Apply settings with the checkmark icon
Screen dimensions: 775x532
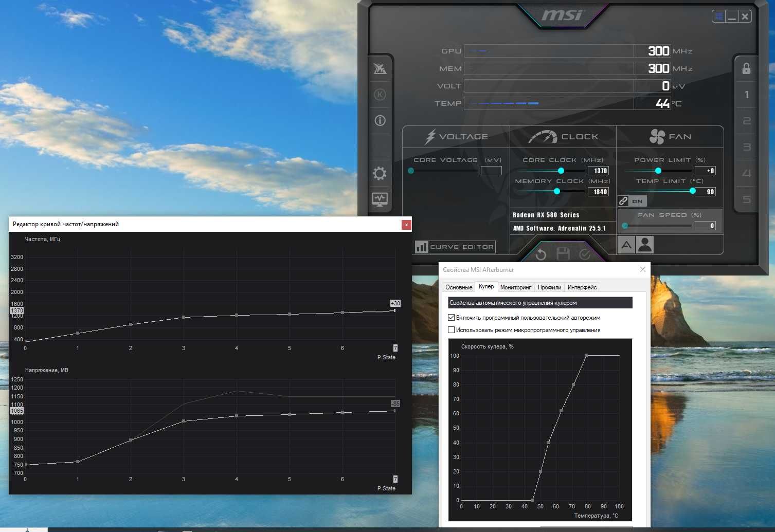tap(585, 254)
